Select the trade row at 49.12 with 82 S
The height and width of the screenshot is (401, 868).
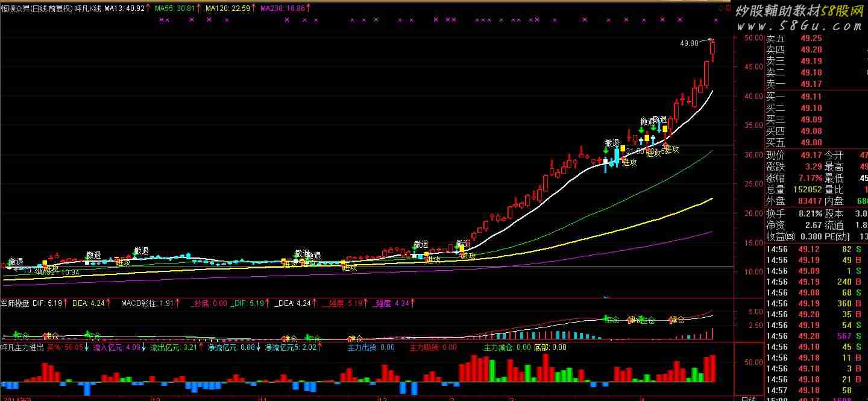point(817,249)
